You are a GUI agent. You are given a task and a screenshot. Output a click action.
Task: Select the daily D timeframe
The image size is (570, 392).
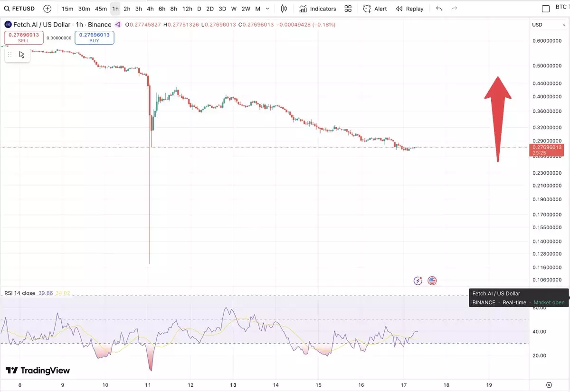coord(199,9)
